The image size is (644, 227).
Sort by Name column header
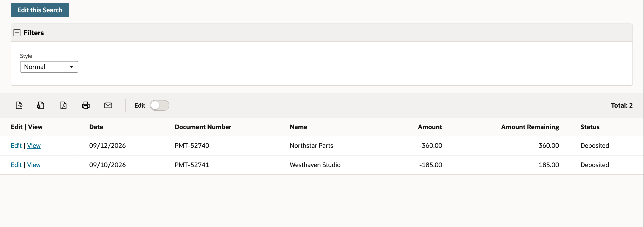pos(298,127)
